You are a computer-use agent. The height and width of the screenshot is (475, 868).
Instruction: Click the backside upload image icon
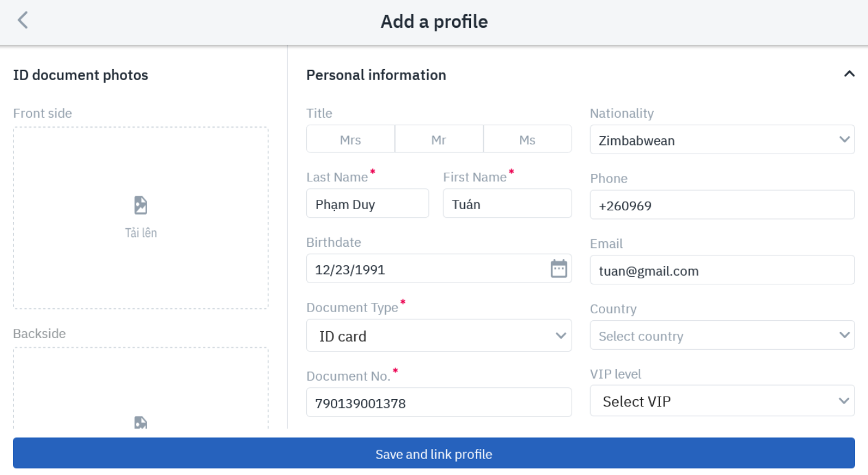click(141, 423)
